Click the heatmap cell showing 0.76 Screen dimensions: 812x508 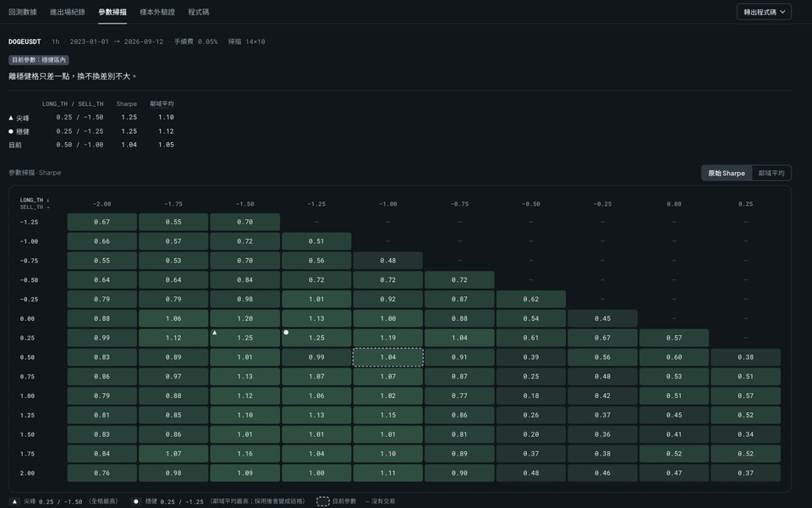pos(102,473)
